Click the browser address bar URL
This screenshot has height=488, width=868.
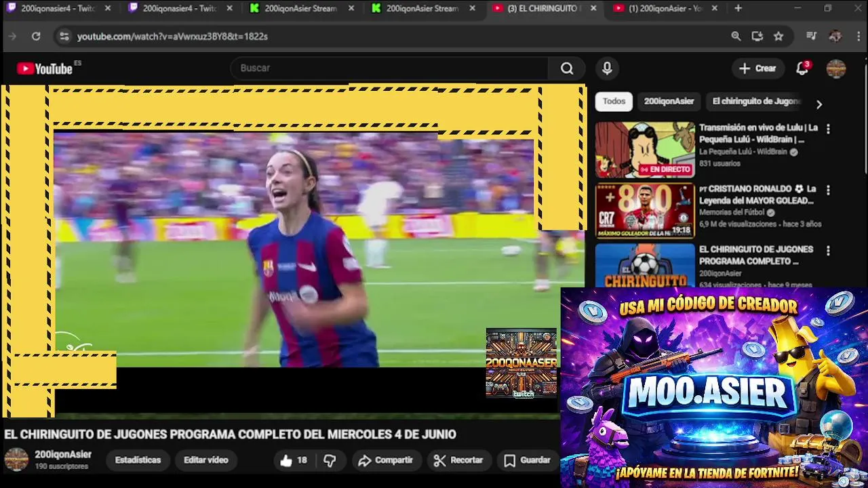172,37
